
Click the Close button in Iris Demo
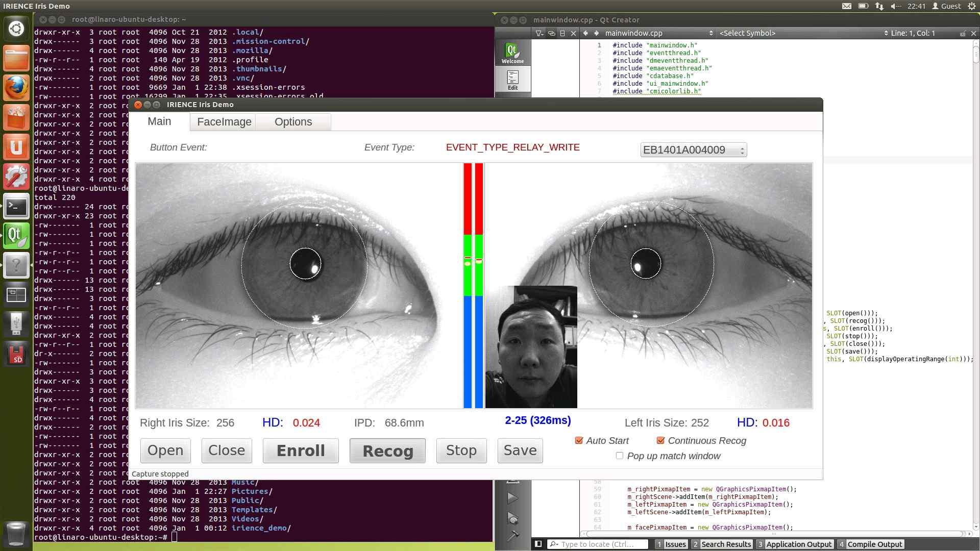coord(227,450)
